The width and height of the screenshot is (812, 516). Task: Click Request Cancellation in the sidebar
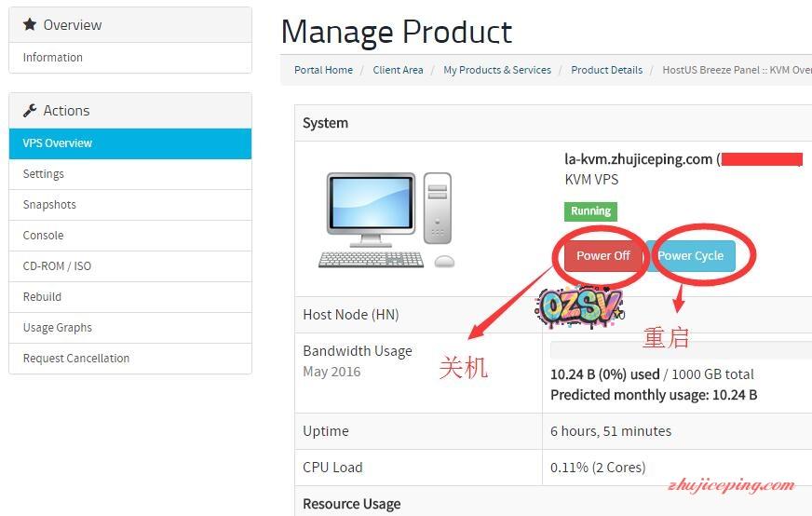click(76, 359)
